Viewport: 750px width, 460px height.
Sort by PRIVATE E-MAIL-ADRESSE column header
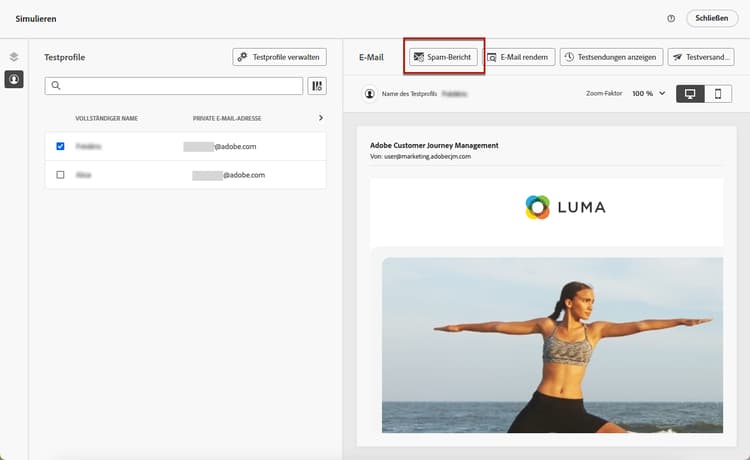(x=227, y=118)
